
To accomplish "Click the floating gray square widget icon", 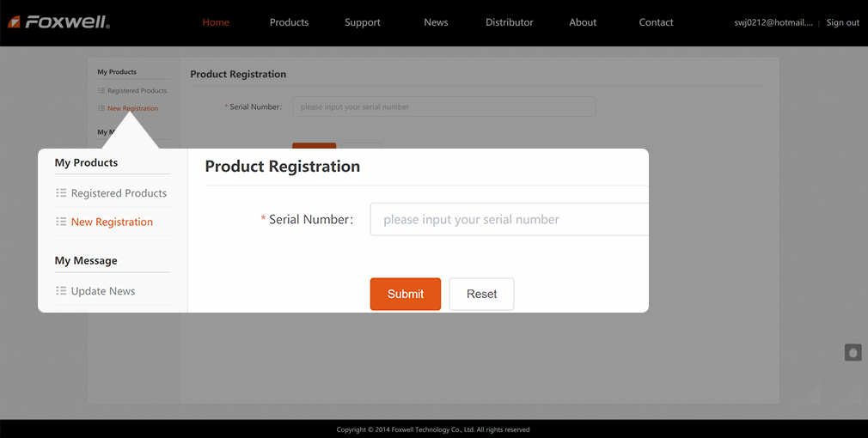I will tap(853, 352).
